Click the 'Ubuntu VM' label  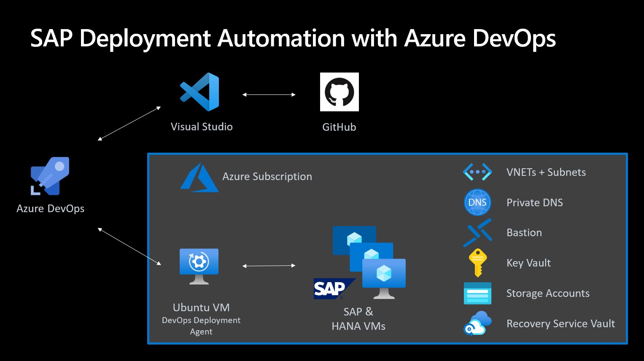[x=201, y=307]
